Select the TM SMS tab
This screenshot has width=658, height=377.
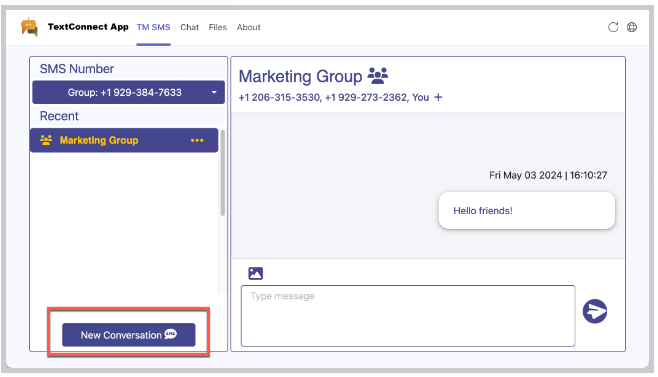(154, 27)
